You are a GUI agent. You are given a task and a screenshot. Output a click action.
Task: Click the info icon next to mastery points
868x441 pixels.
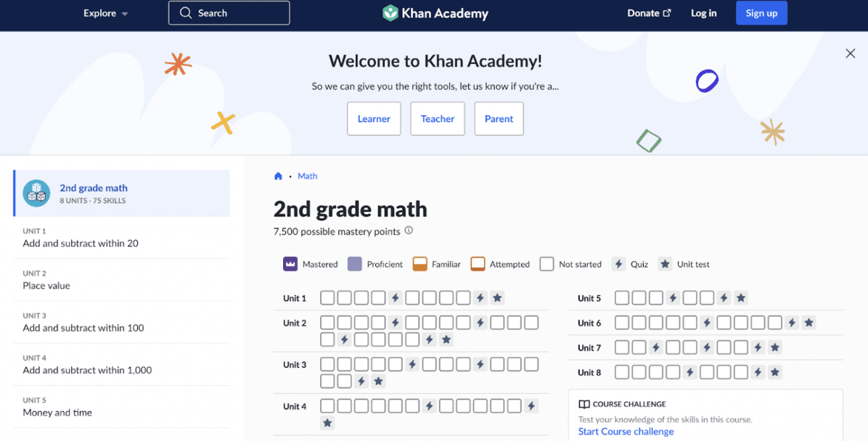coord(409,231)
